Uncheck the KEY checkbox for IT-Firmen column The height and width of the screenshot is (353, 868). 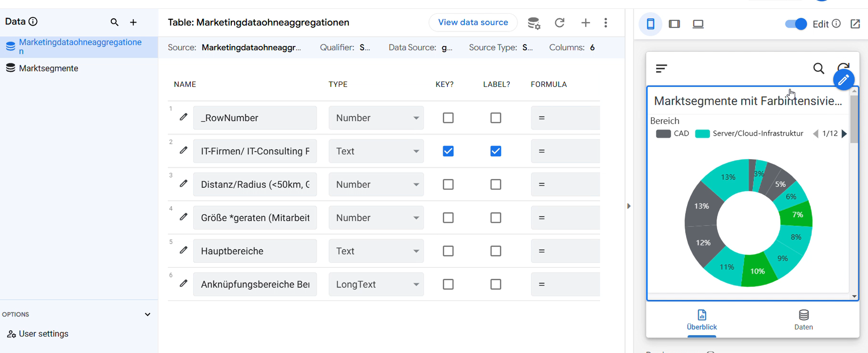pyautogui.click(x=448, y=151)
